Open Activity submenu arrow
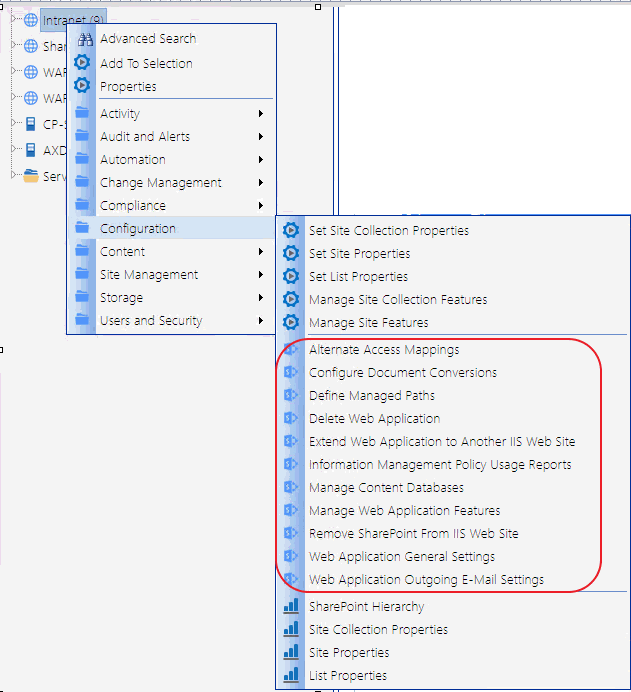Viewport: 631px width, 692px height. click(x=261, y=113)
